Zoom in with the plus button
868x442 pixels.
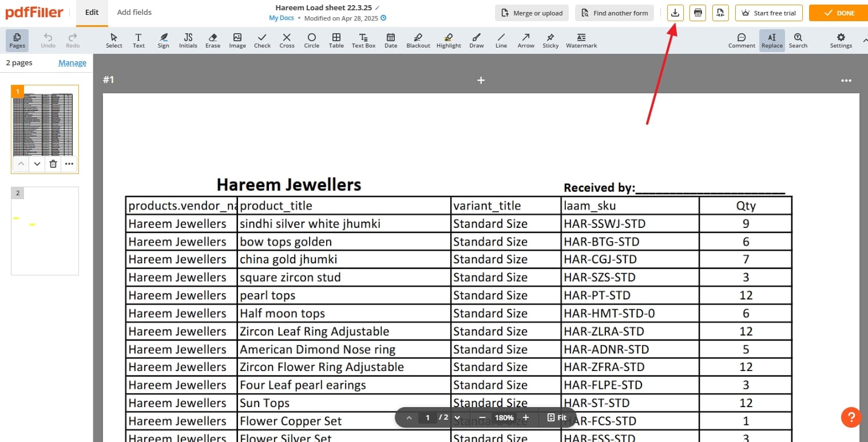pos(526,417)
